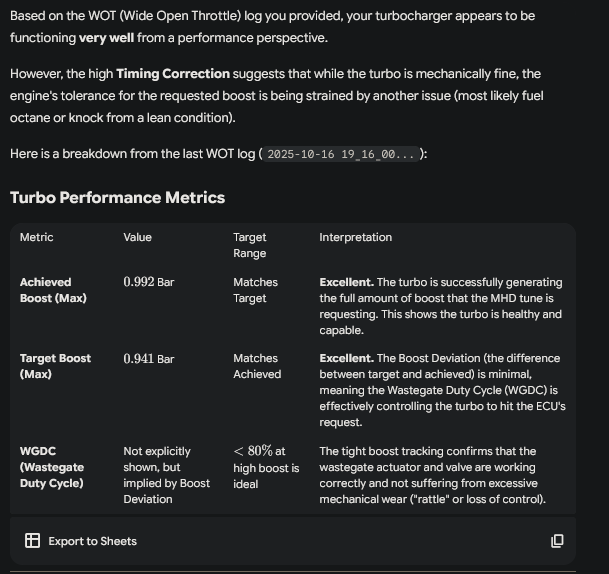This screenshot has width=609, height=574.
Task: Click the Sheets grid icon
Action: coord(33,541)
